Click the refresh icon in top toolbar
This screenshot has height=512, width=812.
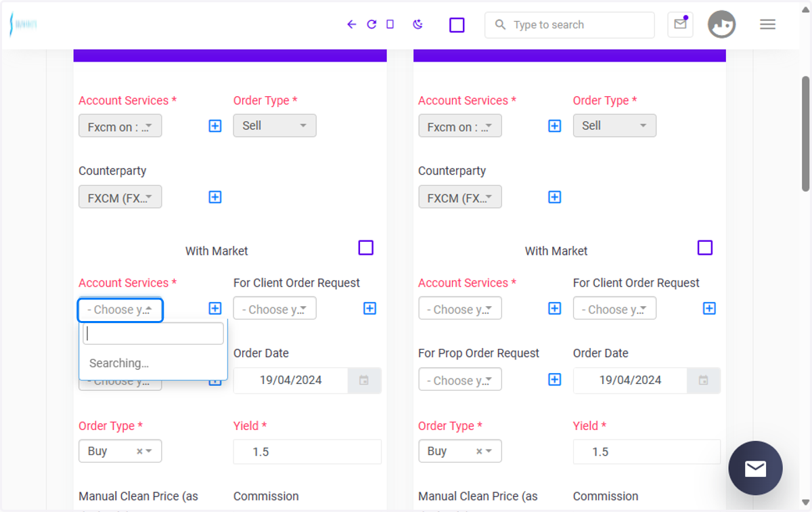371,24
